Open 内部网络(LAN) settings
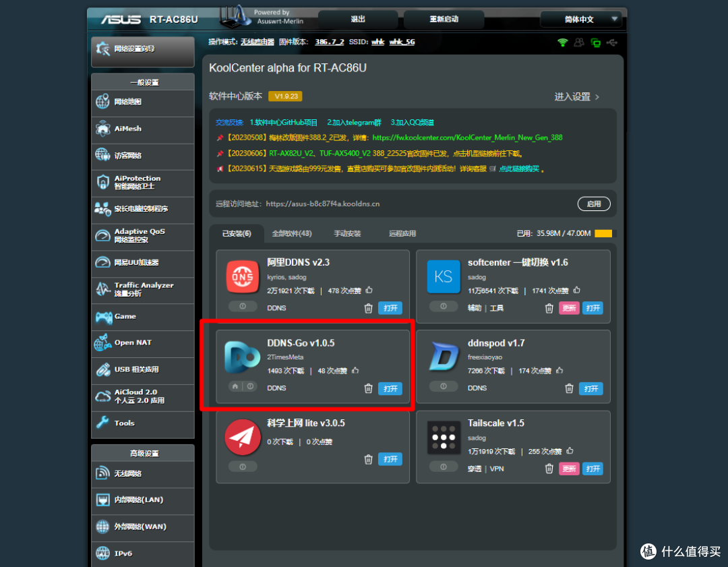The height and width of the screenshot is (567, 728). (x=142, y=500)
